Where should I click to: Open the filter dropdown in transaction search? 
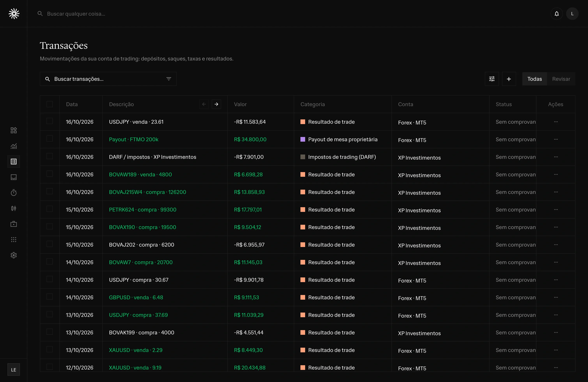(x=169, y=79)
